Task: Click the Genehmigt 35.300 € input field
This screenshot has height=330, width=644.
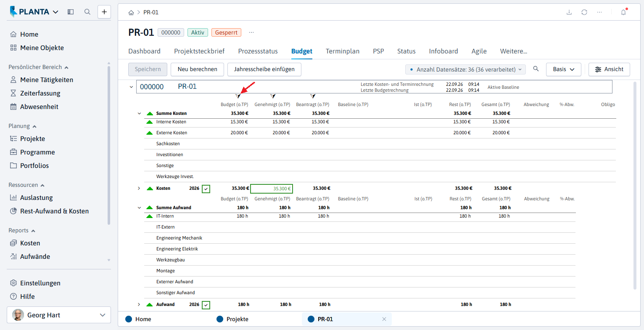Action: pyautogui.click(x=272, y=189)
